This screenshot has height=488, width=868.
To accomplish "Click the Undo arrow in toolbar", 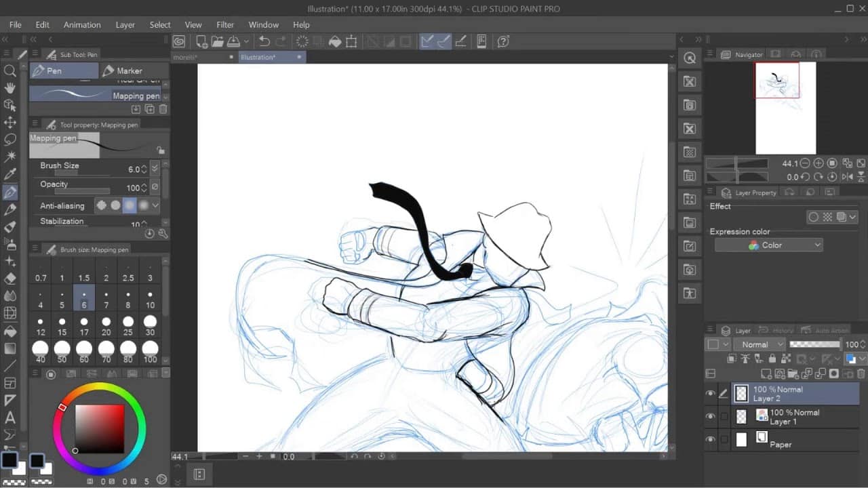I will pos(264,41).
